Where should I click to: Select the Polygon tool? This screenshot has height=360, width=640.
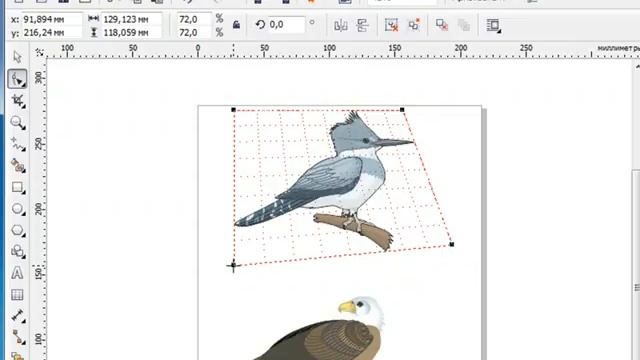pos(17,230)
